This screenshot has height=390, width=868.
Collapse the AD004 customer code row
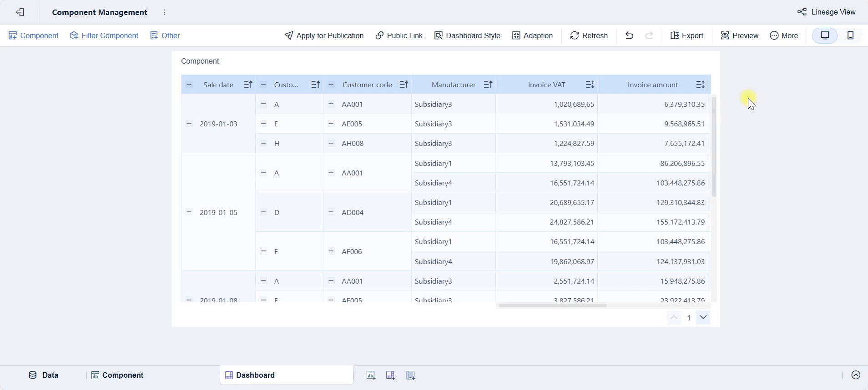click(x=331, y=212)
